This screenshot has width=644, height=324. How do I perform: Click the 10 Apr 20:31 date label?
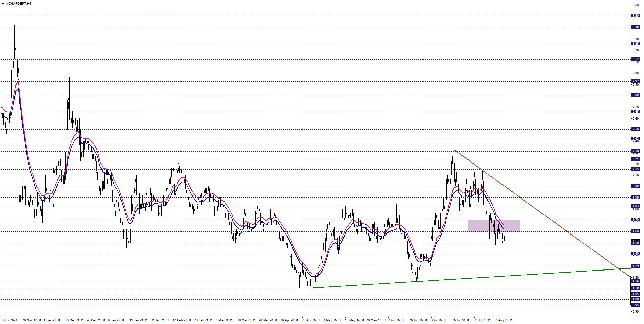289,320
